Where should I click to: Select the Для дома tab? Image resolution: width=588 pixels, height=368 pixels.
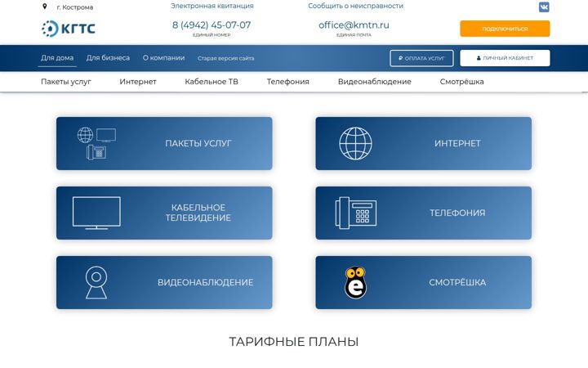[x=57, y=58]
